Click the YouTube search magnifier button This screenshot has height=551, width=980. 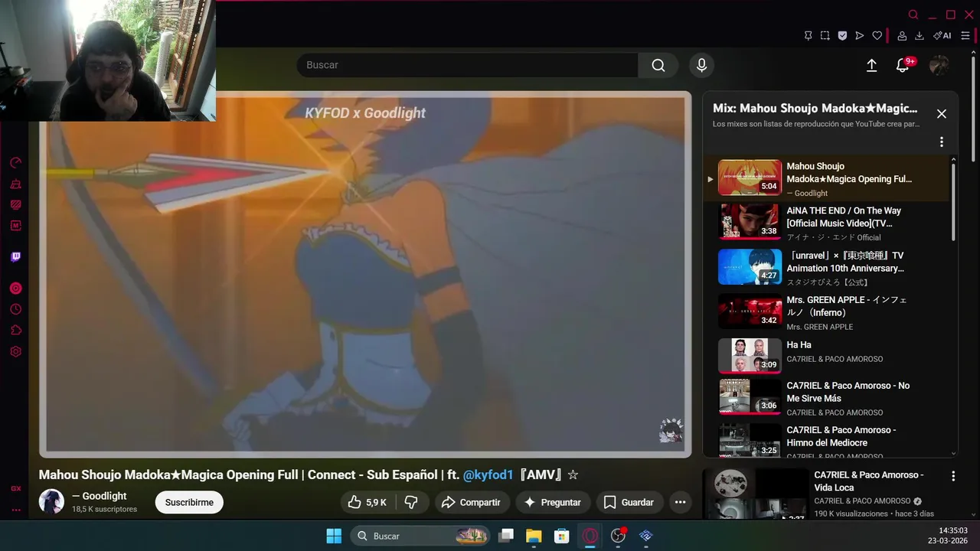658,65
